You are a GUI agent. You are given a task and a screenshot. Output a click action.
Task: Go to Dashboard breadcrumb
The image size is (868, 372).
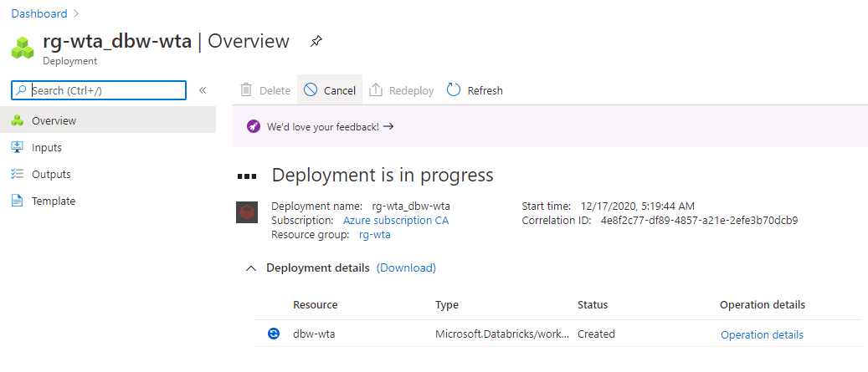coord(39,13)
